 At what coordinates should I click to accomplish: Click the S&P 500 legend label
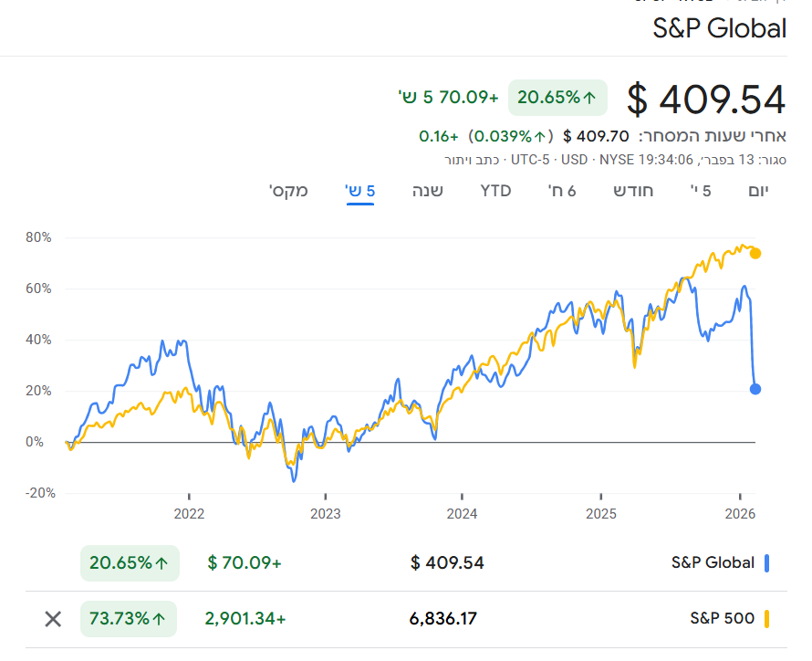[722, 619]
